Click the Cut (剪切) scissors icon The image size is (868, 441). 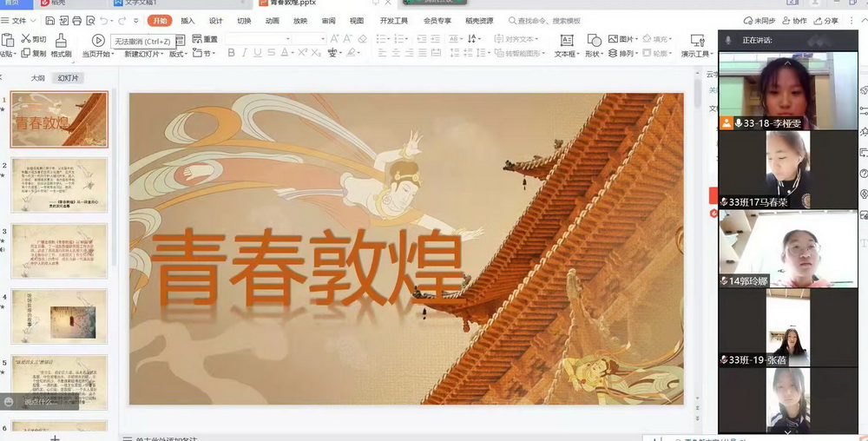click(27, 39)
